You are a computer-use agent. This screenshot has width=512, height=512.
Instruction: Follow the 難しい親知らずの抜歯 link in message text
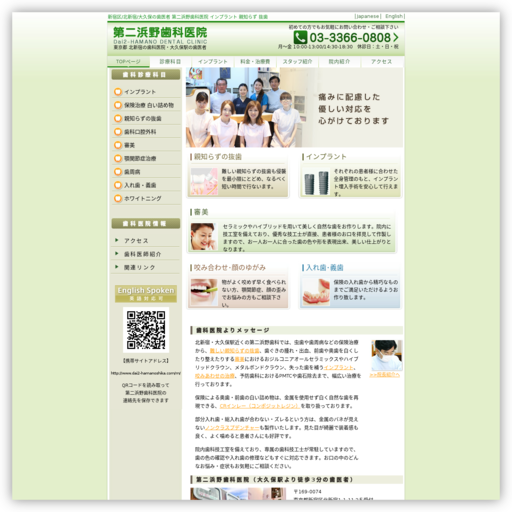[235, 351]
